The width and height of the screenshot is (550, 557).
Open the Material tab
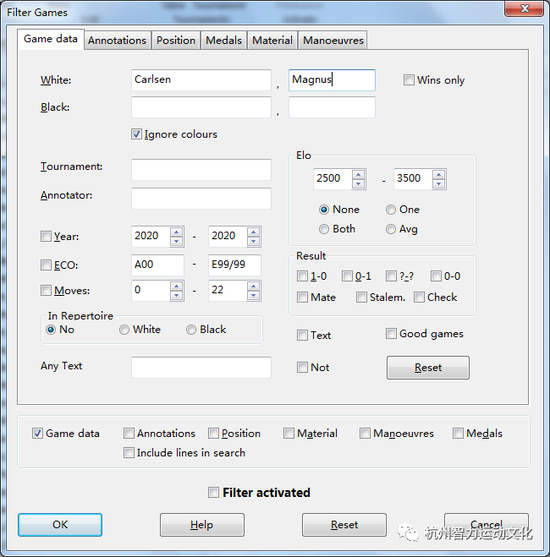click(272, 40)
